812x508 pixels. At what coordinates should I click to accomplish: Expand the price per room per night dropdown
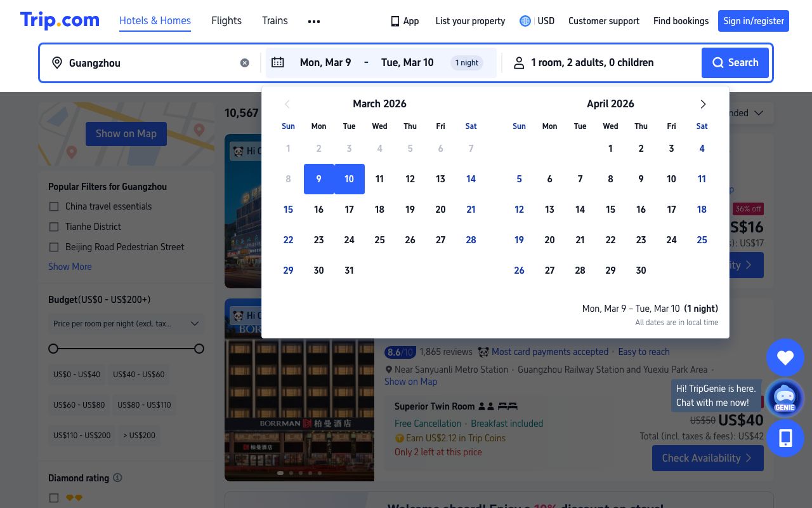tap(126, 324)
